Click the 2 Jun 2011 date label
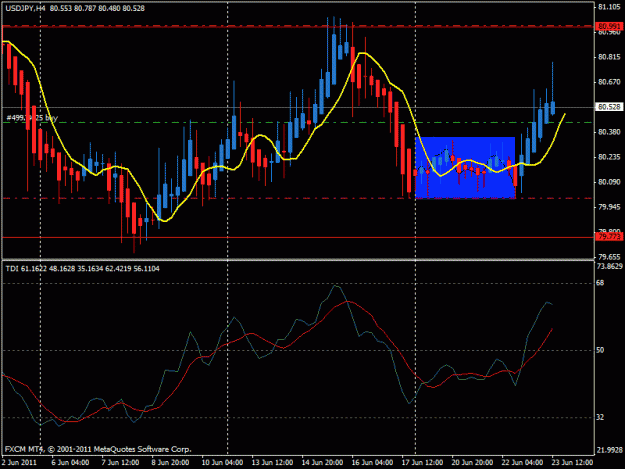This screenshot has height=469, width=625. tap(19, 463)
